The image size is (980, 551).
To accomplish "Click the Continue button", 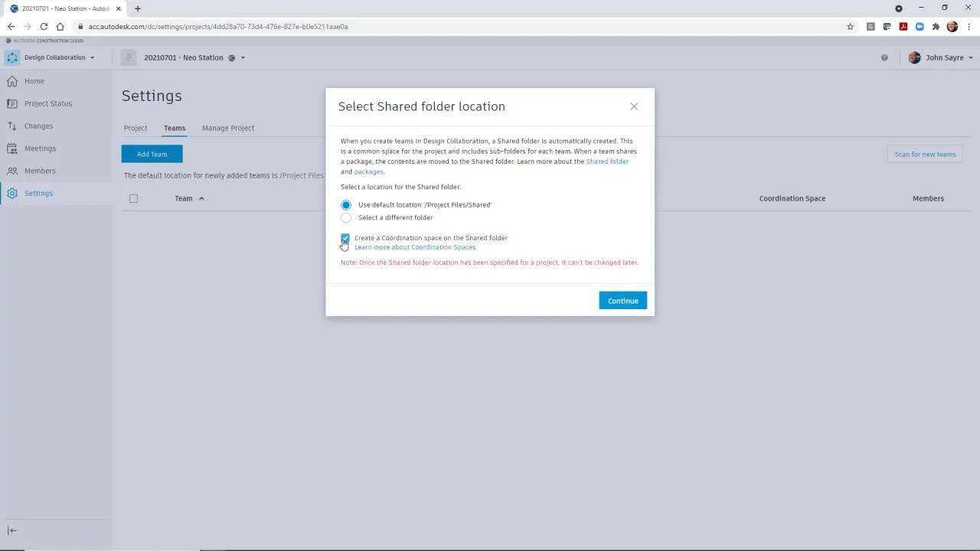I will [623, 301].
